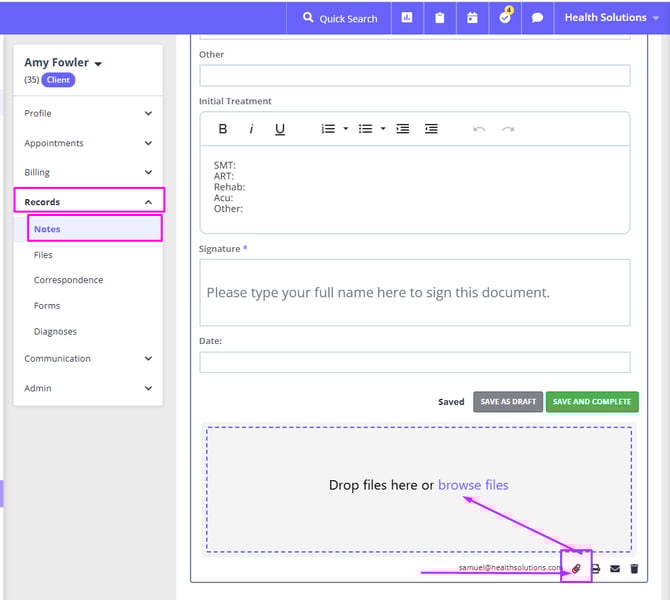Toggle underline formatting in editor toolbar

(x=280, y=129)
